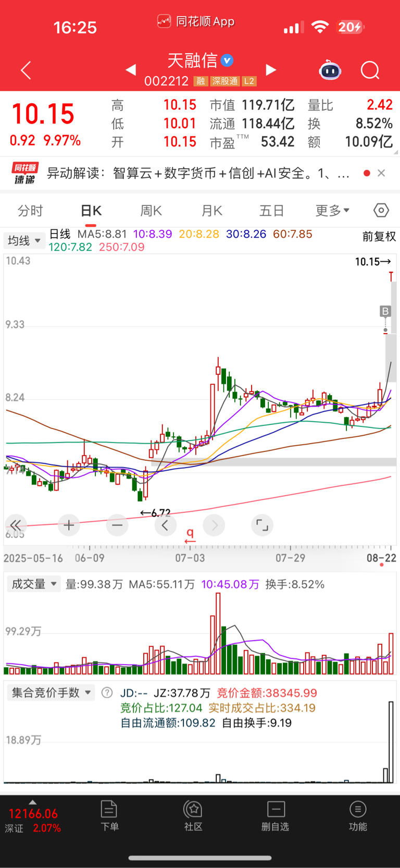400x868 pixels.
Task: Jump to earliest data with double-left arrow
Action: [x=16, y=525]
